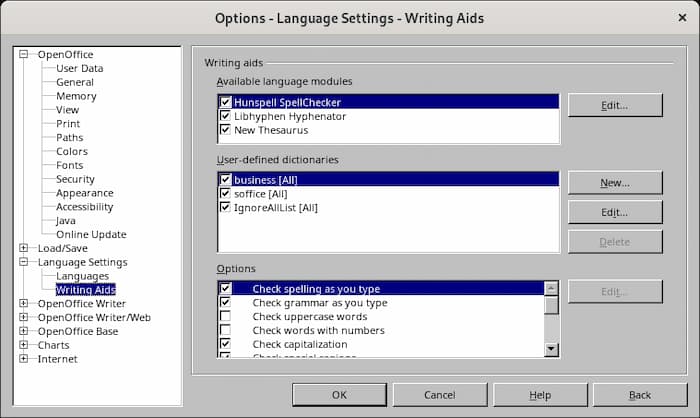Uncheck Hunspell SpellChecker module
Screen dimensions: 700x418
(x=226, y=102)
